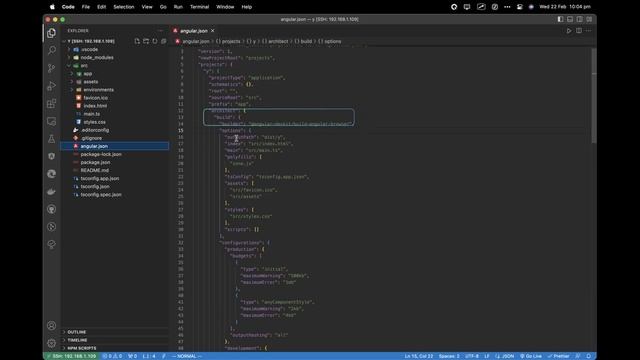The width and height of the screenshot is (640, 360).
Task: Click UTF-8 encoding in status bar
Action: (x=472, y=356)
